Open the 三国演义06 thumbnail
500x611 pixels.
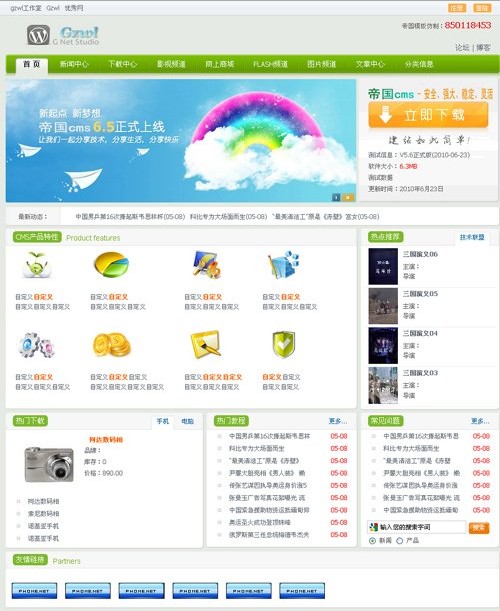pyautogui.click(x=383, y=266)
